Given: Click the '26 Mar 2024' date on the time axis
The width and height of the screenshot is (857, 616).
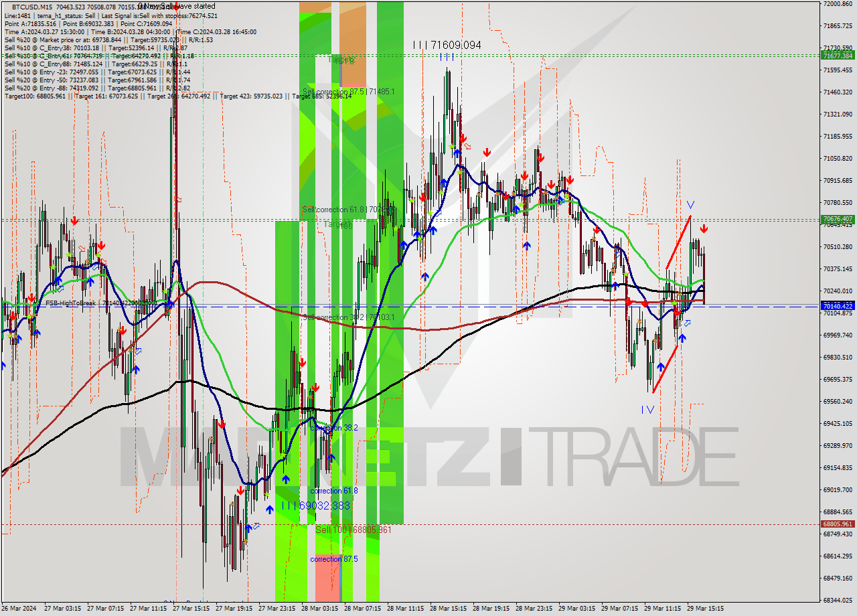Looking at the screenshot, I should click(x=19, y=609).
